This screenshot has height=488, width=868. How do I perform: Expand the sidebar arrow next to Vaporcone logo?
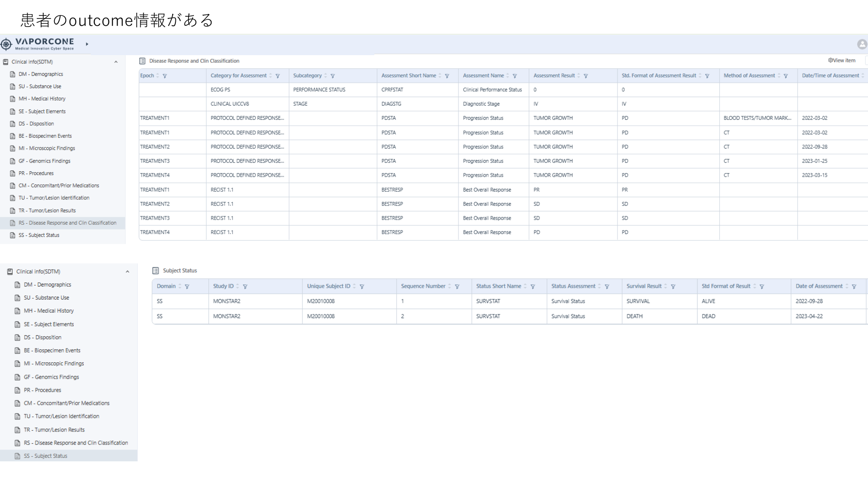point(87,44)
